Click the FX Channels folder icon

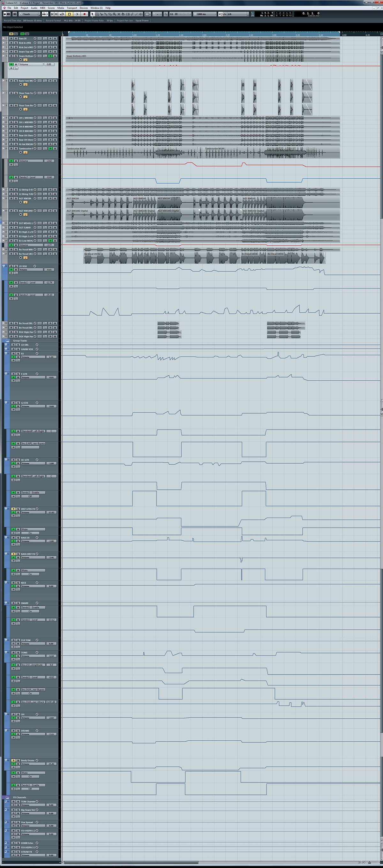(7, 797)
